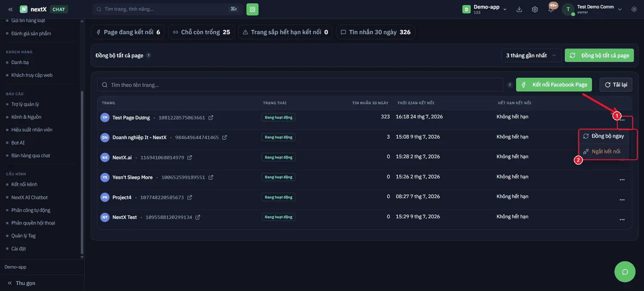The height and width of the screenshot is (291, 644).
Task: Open three-dot menu for NextX Test row
Action: pyautogui.click(x=622, y=219)
